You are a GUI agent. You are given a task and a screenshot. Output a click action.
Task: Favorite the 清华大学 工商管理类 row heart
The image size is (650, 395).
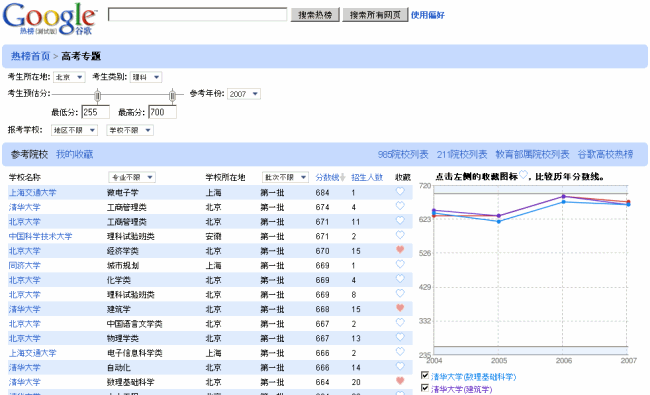400,206
